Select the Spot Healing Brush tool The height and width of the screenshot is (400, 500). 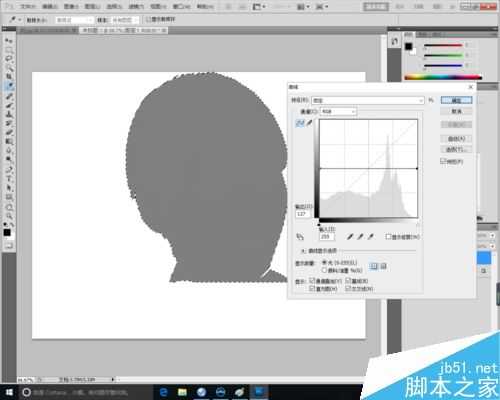9,97
